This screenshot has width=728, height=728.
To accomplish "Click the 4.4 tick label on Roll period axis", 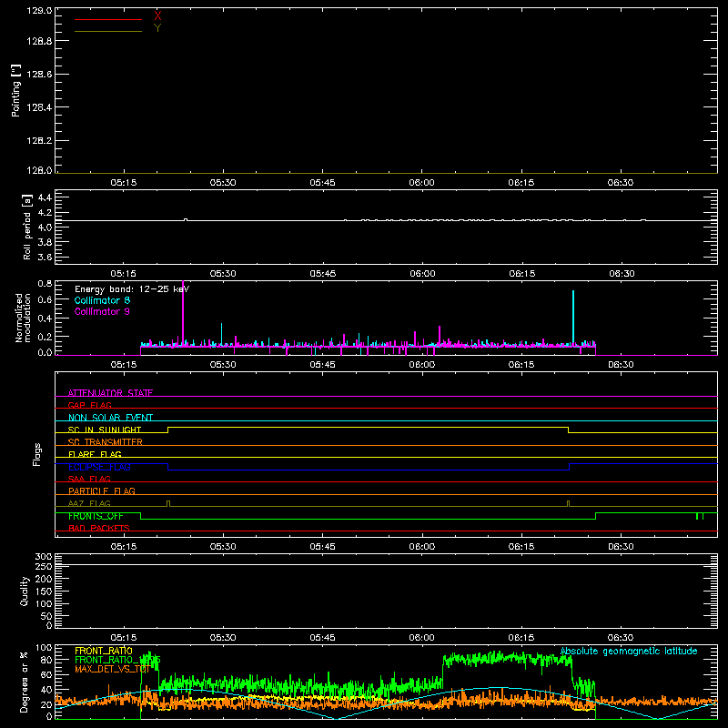I will (45, 197).
